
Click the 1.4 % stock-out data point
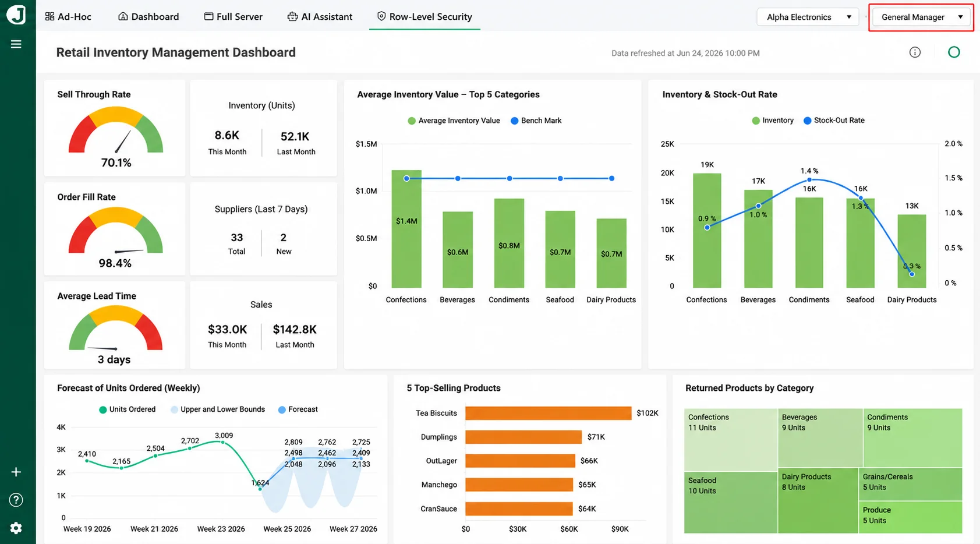pos(809,179)
